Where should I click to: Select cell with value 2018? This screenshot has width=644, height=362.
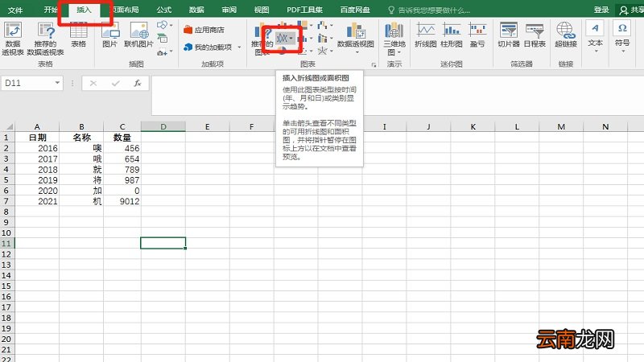pyautogui.click(x=37, y=170)
